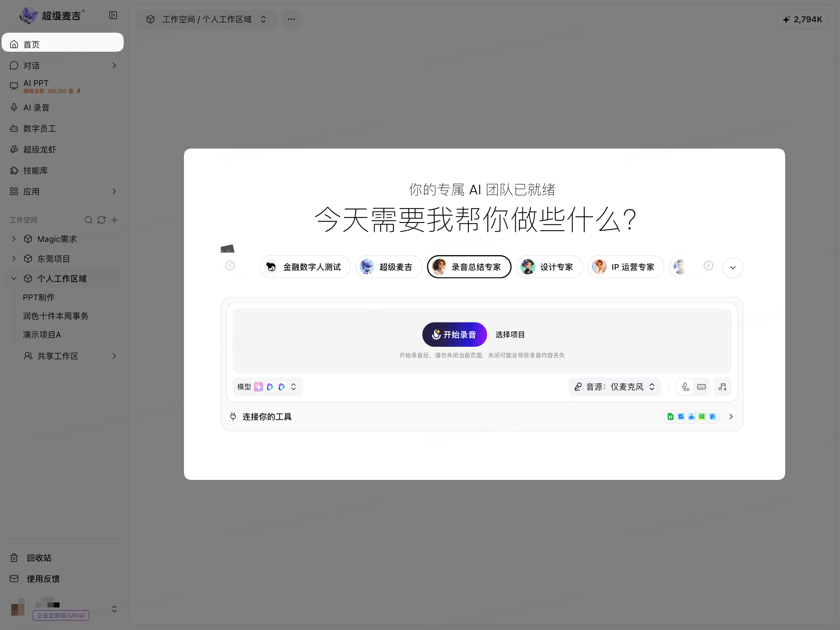
Task: Click the tool integration icons group
Action: tap(691, 417)
